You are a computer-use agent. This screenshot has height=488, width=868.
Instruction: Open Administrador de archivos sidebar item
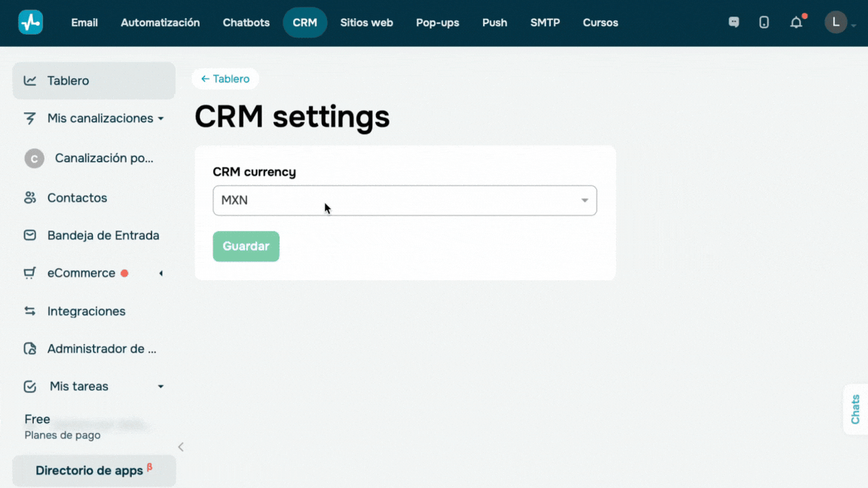click(101, 349)
